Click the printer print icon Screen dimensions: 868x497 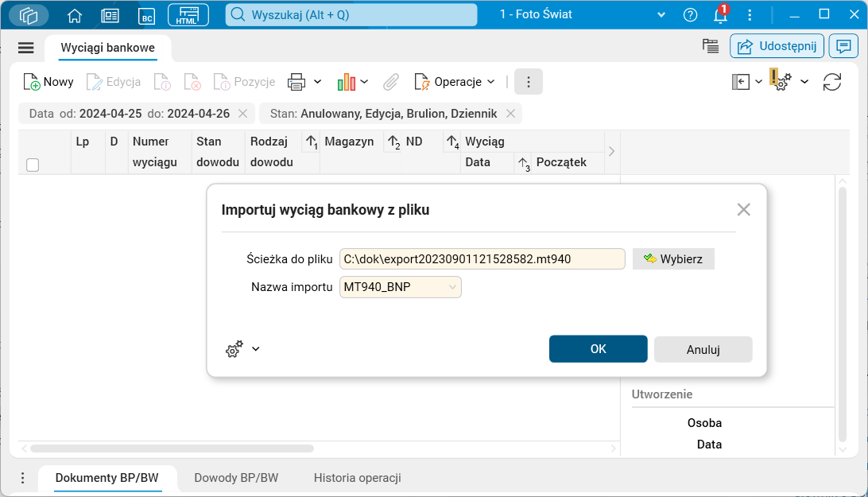point(296,82)
